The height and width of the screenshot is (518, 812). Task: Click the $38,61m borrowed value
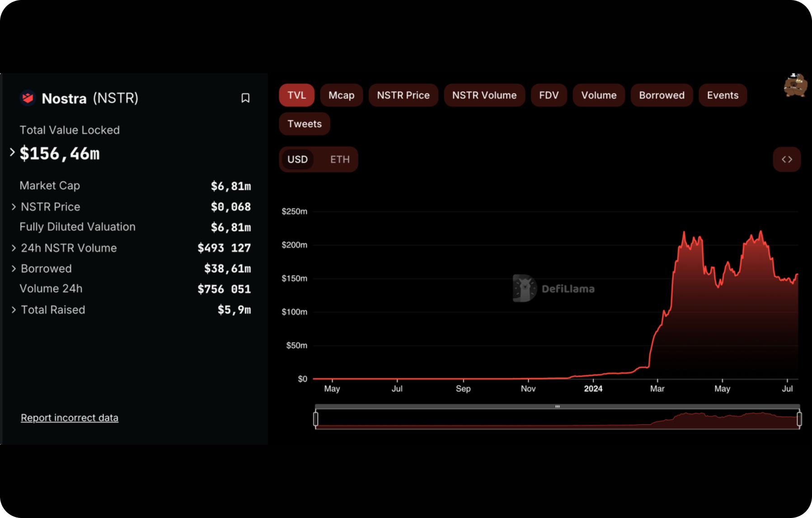tap(228, 268)
